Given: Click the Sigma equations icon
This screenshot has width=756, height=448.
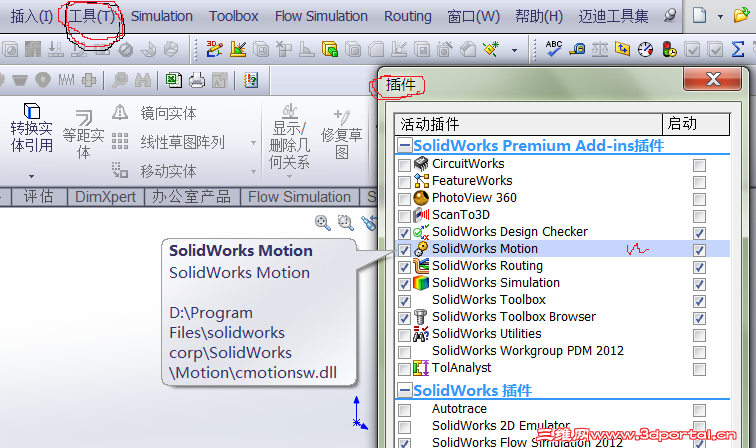Looking at the screenshot, I should click(x=738, y=49).
